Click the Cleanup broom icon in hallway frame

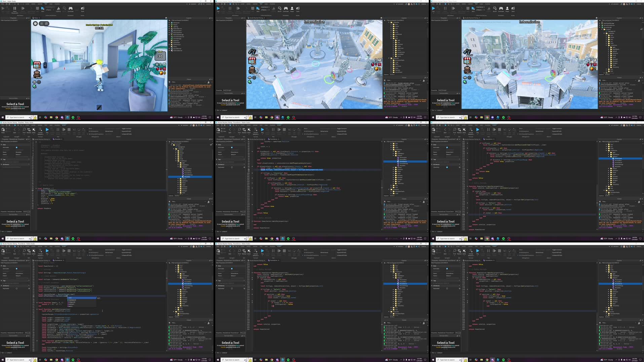point(58,8)
